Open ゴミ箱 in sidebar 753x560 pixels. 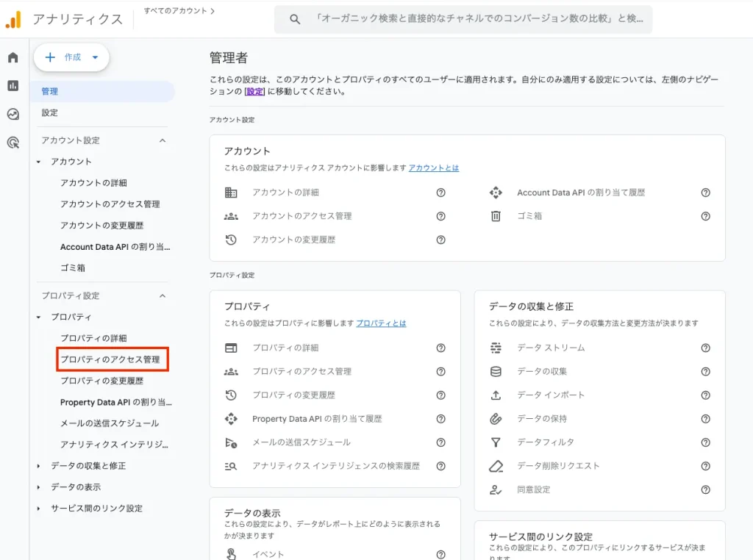[73, 268]
